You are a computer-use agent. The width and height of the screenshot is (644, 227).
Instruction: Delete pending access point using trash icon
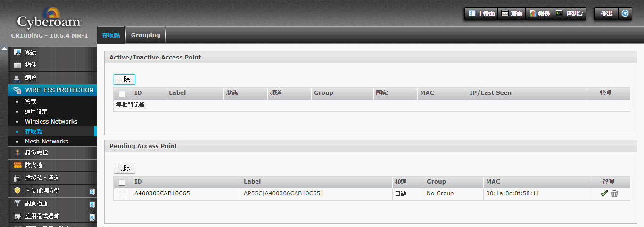pos(614,193)
